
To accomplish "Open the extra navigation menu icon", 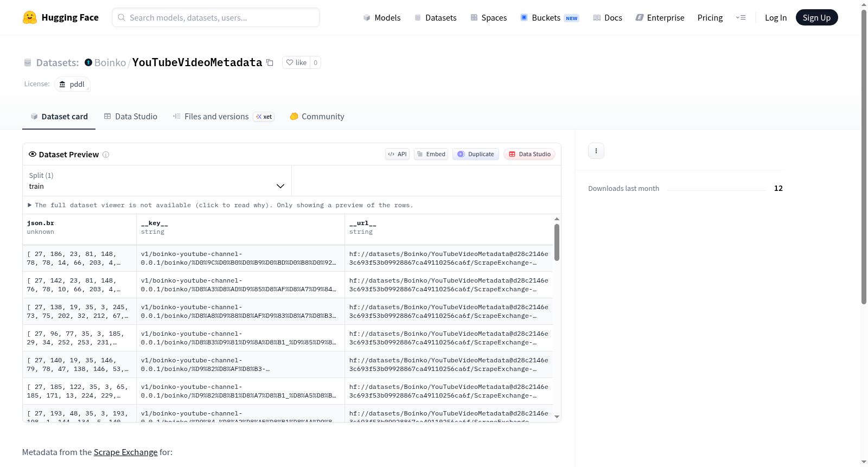I will click(741, 17).
